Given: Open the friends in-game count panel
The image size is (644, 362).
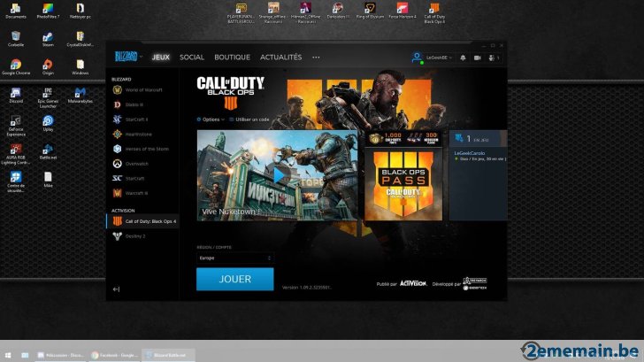Looking at the screenshot, I should (479, 139).
